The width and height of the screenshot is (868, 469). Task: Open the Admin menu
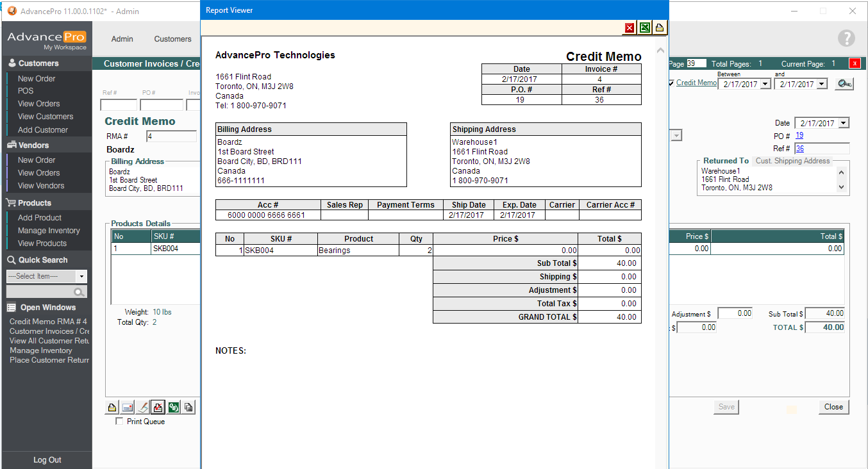tap(122, 39)
